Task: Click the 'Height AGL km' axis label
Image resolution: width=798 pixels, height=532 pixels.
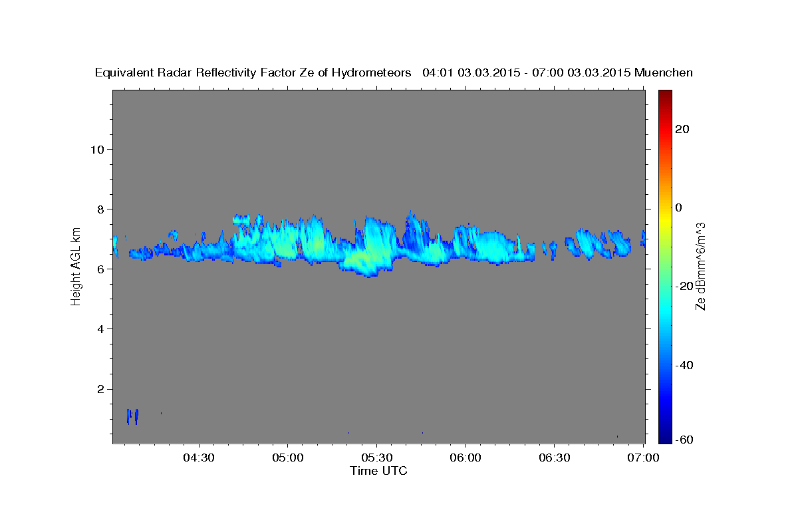Action: point(76,267)
